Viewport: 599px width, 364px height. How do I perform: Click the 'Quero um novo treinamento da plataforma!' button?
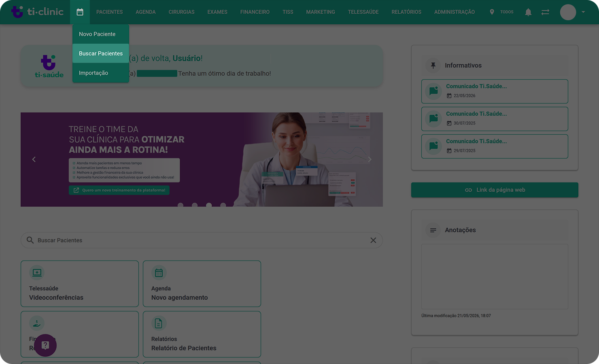pos(119,190)
